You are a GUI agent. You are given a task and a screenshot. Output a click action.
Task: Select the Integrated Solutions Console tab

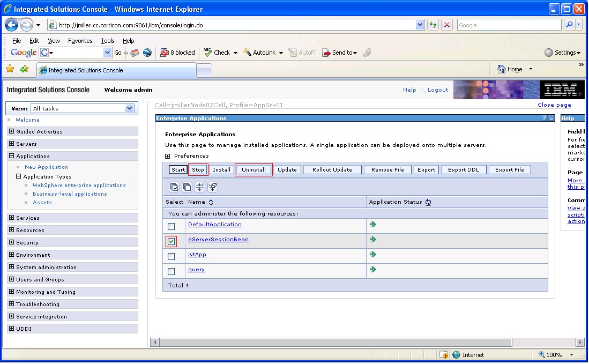(116, 70)
